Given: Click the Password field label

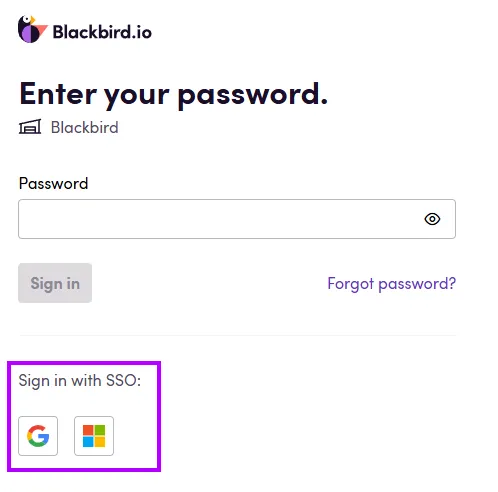Looking at the screenshot, I should (x=53, y=183).
